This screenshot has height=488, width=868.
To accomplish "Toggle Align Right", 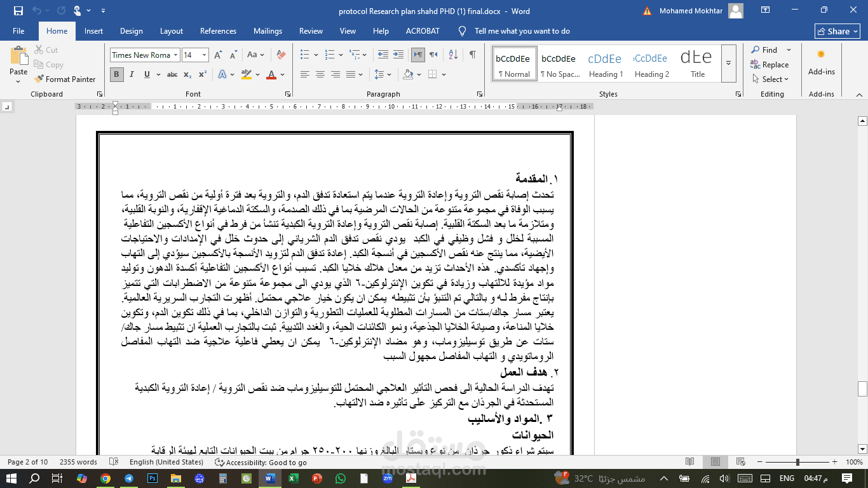I will pyautogui.click(x=336, y=74).
